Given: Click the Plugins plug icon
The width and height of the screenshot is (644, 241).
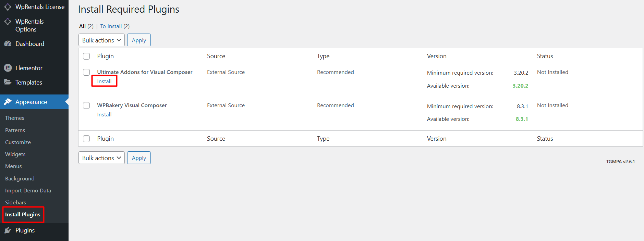Looking at the screenshot, I should (8, 230).
